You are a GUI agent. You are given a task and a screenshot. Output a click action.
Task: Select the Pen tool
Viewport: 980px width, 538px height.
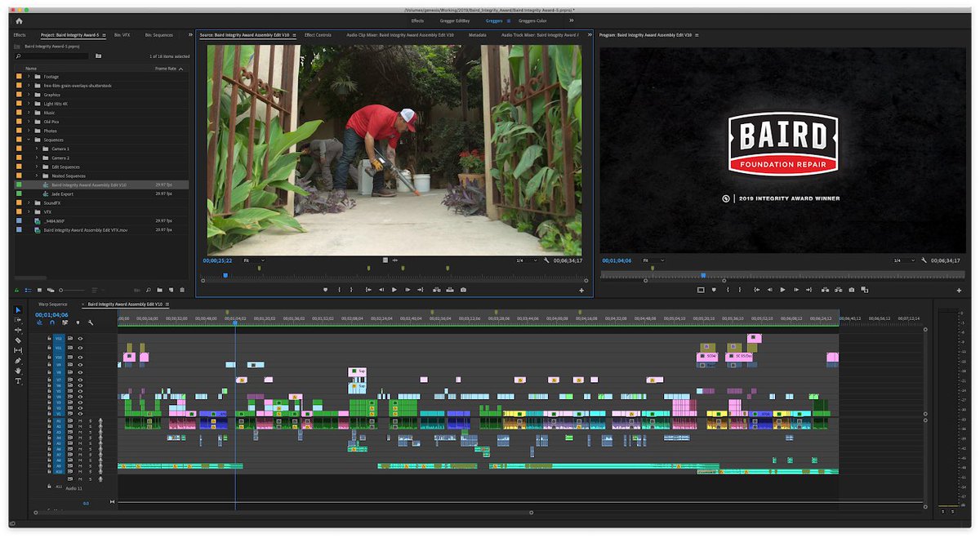18,360
